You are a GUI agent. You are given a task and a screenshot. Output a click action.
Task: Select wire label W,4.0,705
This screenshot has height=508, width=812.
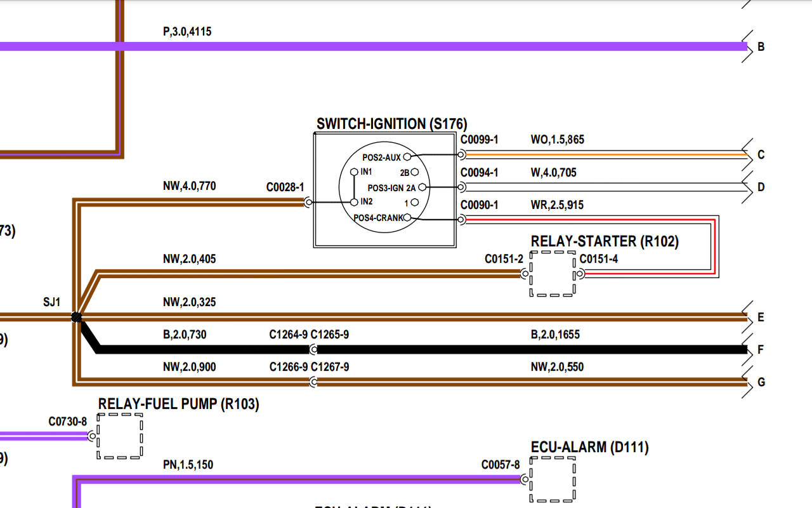coord(554,173)
